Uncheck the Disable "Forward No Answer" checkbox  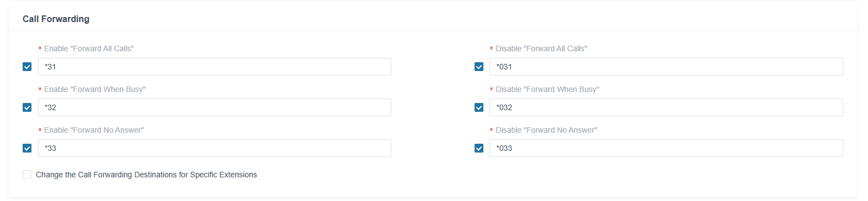[x=479, y=148]
